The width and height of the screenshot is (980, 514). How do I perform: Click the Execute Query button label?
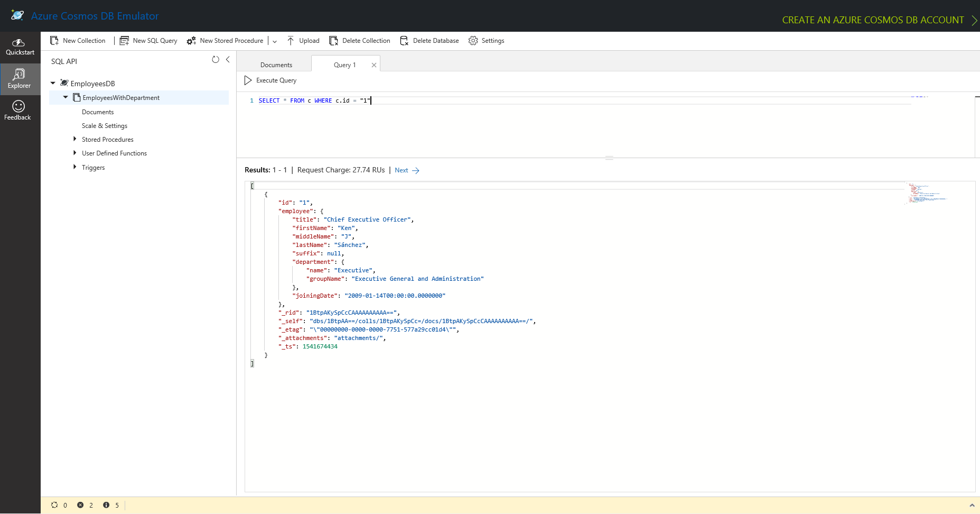(276, 80)
